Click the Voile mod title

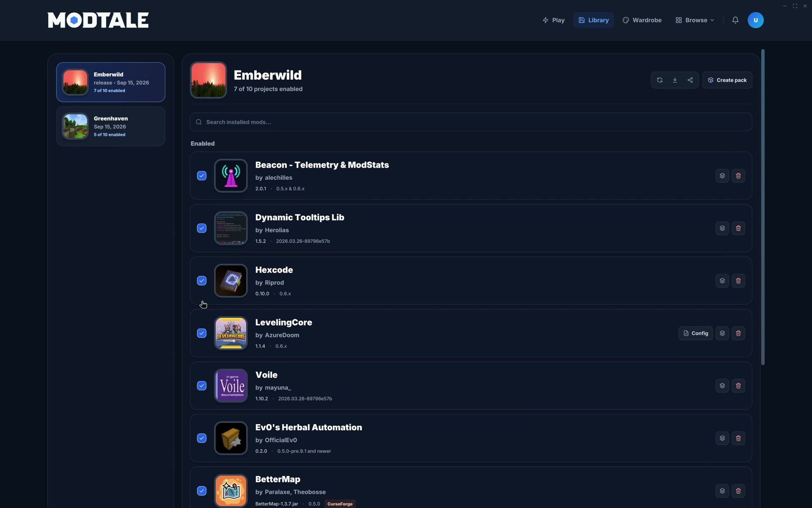click(266, 375)
